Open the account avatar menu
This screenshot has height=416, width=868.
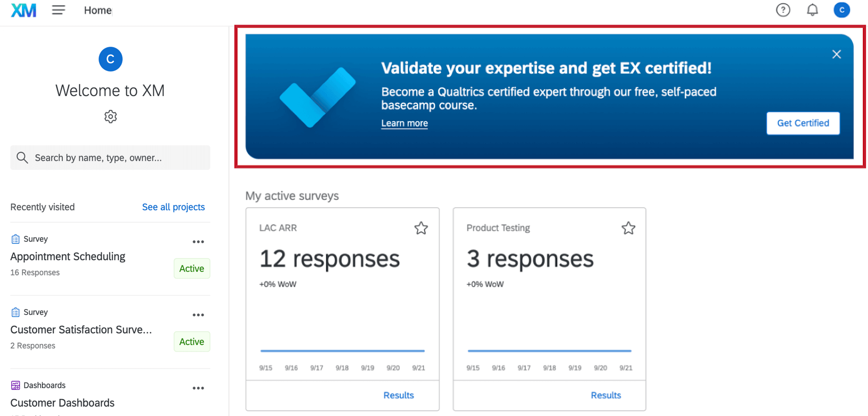[841, 10]
